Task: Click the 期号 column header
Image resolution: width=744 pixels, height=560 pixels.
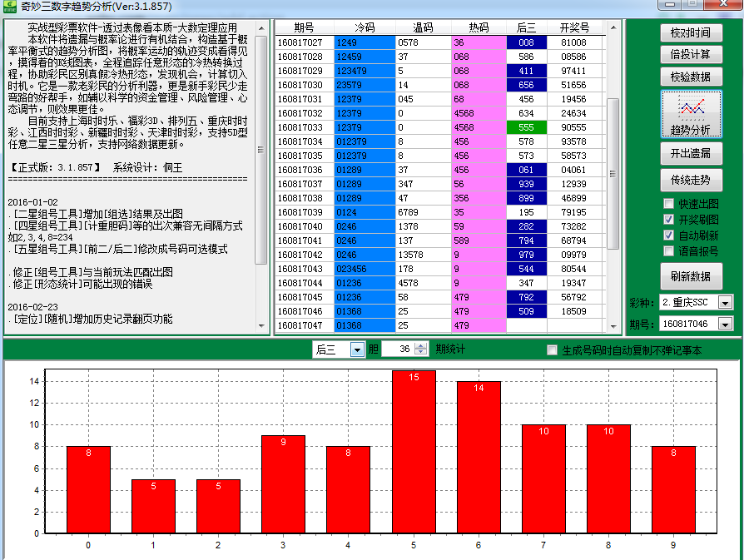Action: 304,27
